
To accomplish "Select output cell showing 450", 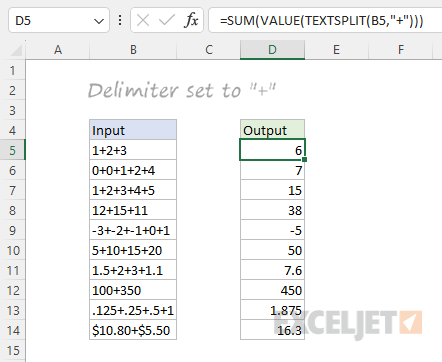I will point(272,290).
